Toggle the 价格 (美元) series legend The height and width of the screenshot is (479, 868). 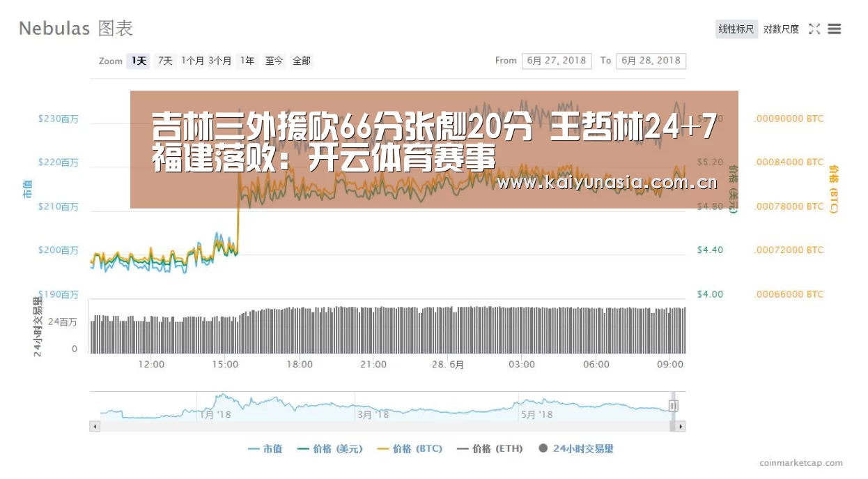pyautogui.click(x=330, y=449)
